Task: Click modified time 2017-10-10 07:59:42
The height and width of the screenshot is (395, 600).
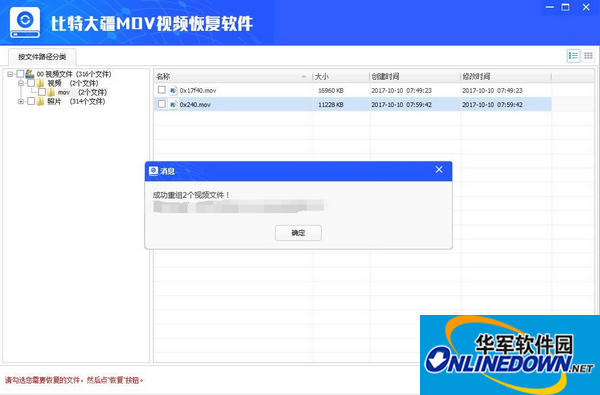Action: pos(492,104)
